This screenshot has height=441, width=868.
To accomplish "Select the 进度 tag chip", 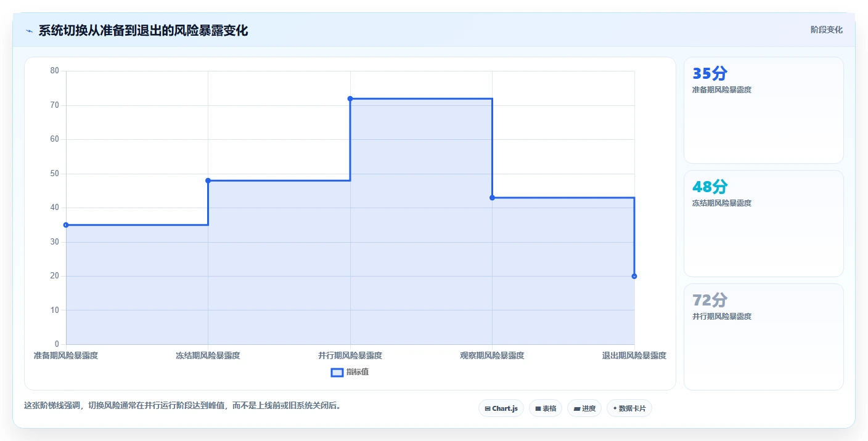I will coord(584,408).
